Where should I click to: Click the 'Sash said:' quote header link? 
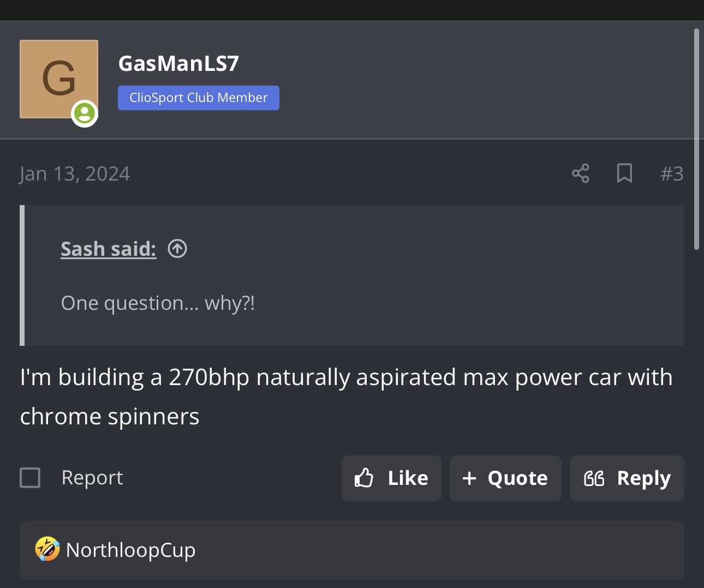pyautogui.click(x=109, y=249)
